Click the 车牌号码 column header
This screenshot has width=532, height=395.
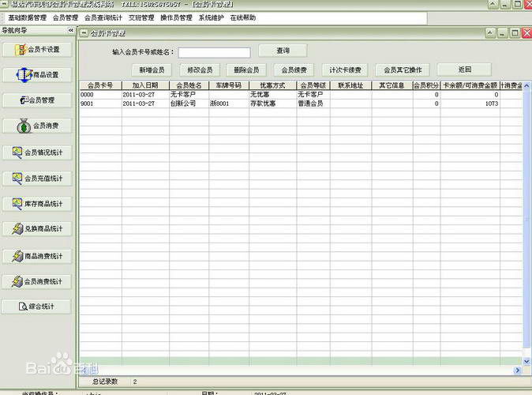[229, 85]
